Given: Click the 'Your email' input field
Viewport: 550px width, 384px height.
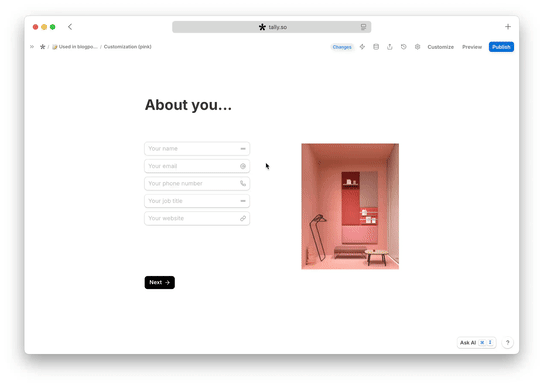Looking at the screenshot, I should click(x=197, y=166).
